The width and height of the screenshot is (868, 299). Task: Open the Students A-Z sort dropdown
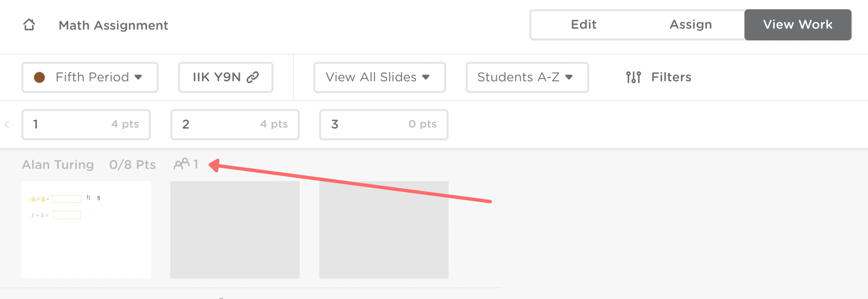[x=527, y=77]
